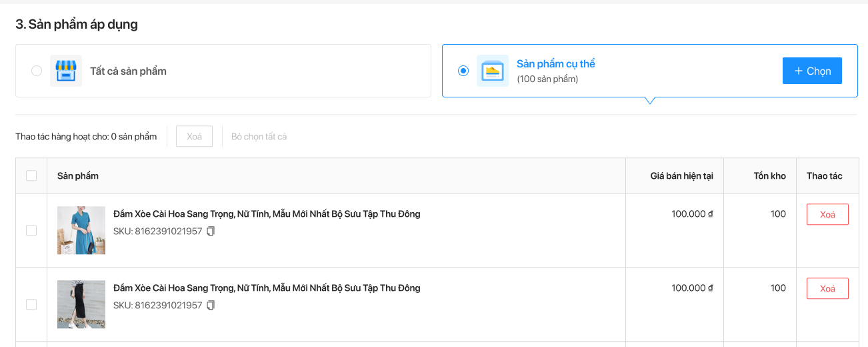
Task: Tick the select-all checkbox in table header
Action: tap(31, 176)
